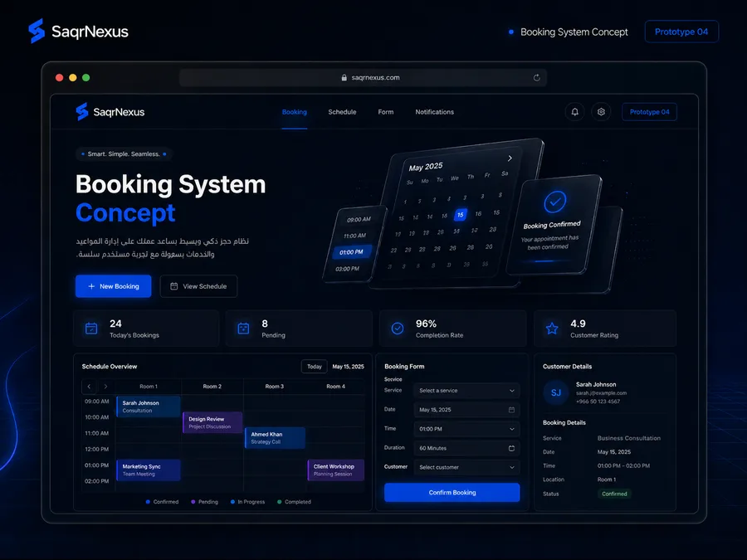Select the Marketing Sync event block
Viewport: 747px width, 560px height.
tap(149, 470)
